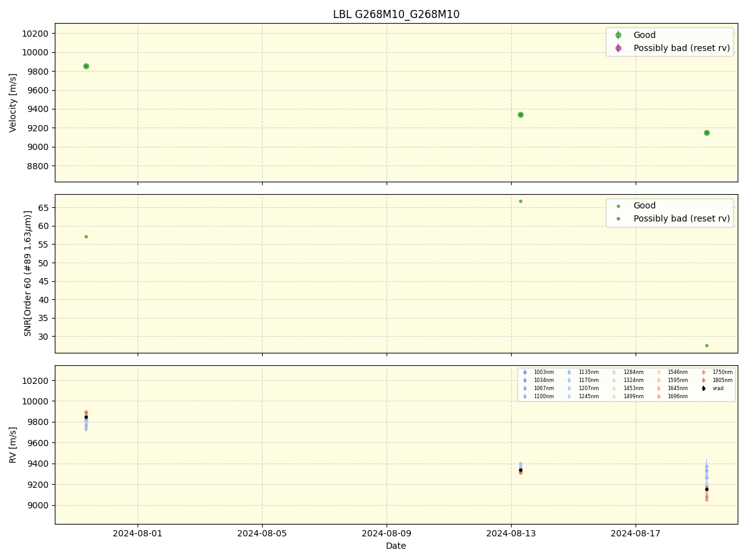This screenshot has width=747, height=560.
Task: Click the black vrad point near 9340 in RV panel
Action: pyautogui.click(x=520, y=470)
